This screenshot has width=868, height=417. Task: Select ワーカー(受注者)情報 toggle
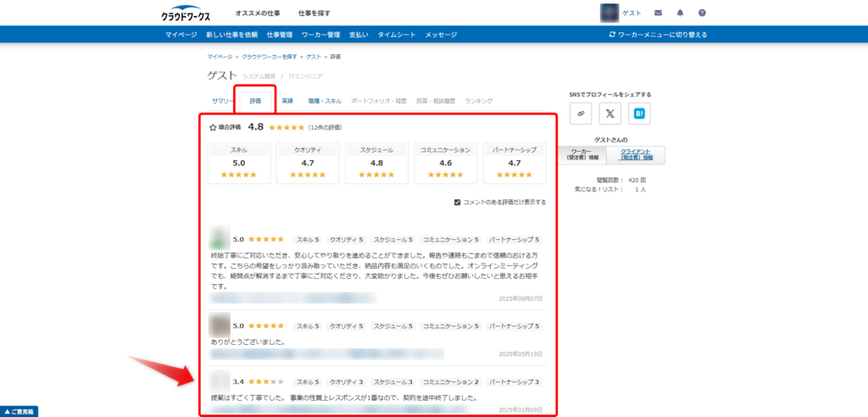pyautogui.click(x=582, y=154)
